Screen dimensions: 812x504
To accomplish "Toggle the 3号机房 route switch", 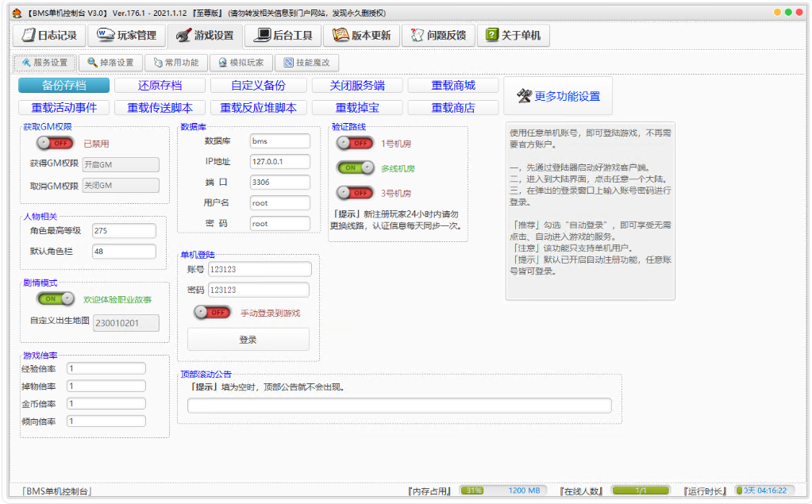I will (355, 193).
